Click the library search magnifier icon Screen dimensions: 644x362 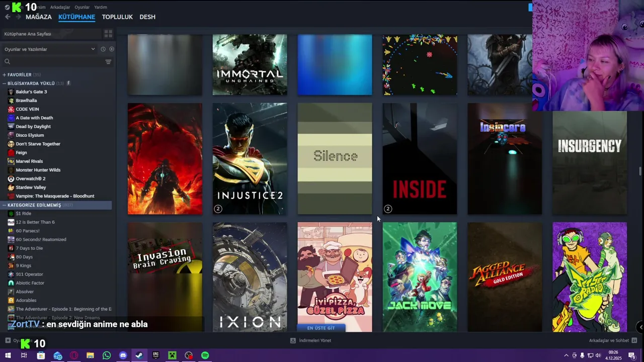(7, 62)
